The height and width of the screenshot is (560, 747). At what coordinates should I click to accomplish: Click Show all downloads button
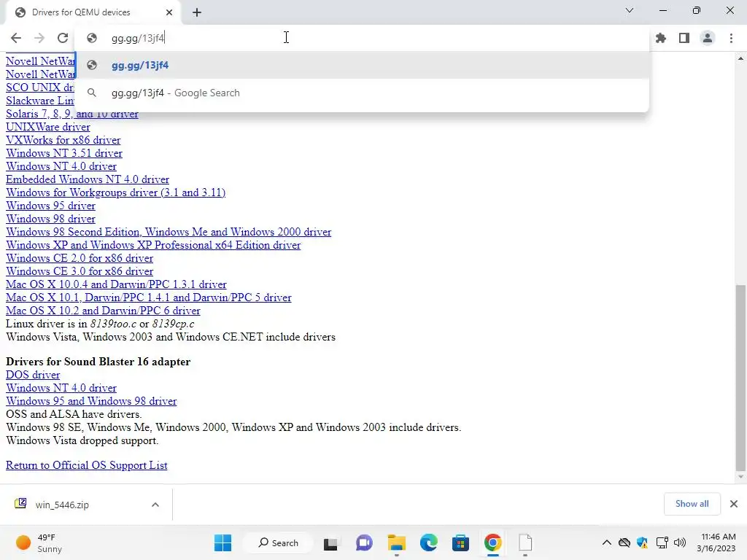click(692, 504)
